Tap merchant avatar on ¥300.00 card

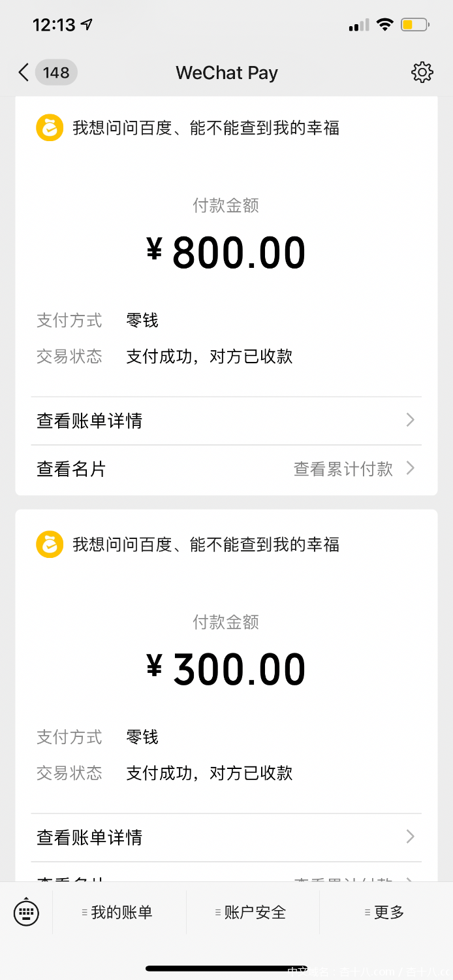click(50, 544)
